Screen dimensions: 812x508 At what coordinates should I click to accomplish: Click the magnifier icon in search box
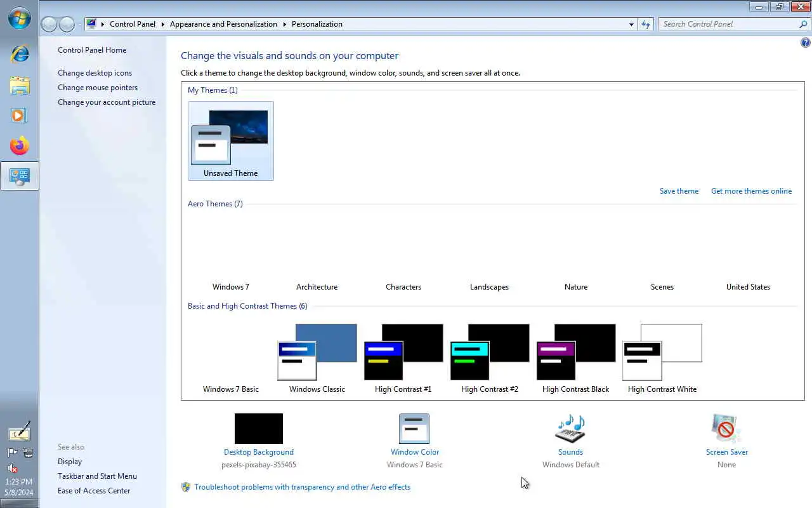[x=803, y=24]
